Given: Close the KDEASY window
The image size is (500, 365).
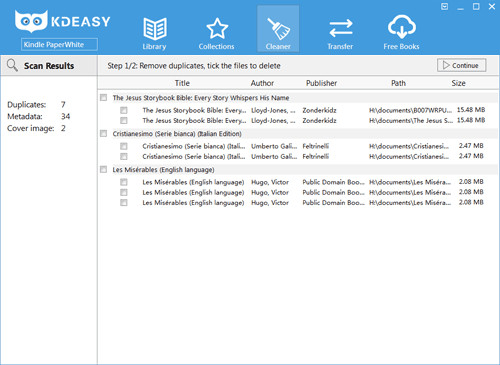Looking at the screenshot, I should pyautogui.click(x=492, y=6).
